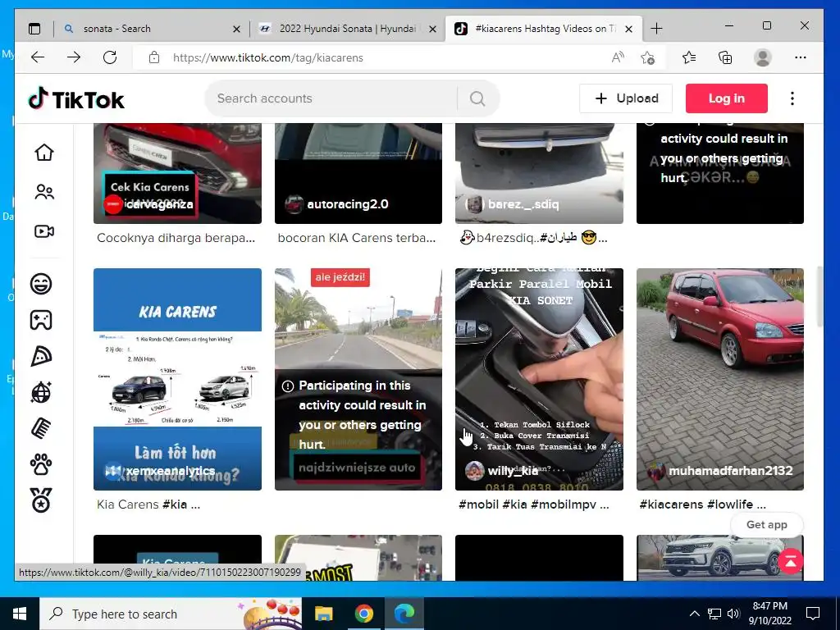Open File Explorer from the taskbar
This screenshot has width=840, height=630.
pos(323,614)
